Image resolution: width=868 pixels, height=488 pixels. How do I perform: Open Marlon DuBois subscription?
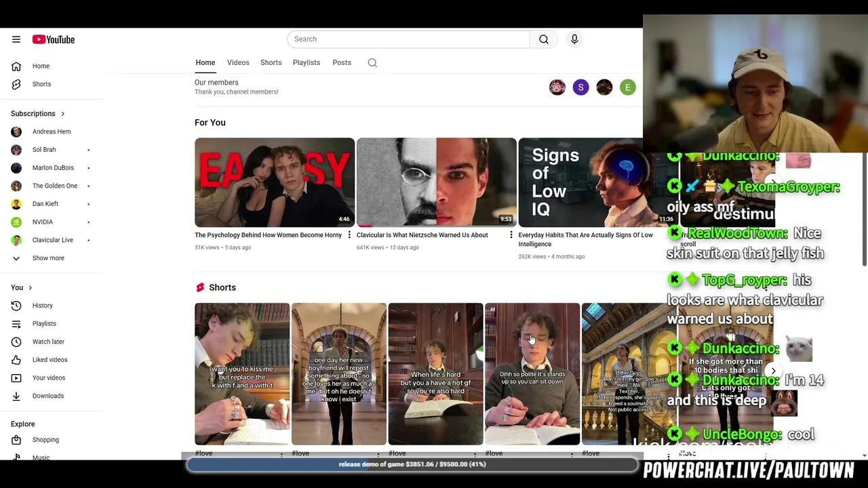pos(52,167)
